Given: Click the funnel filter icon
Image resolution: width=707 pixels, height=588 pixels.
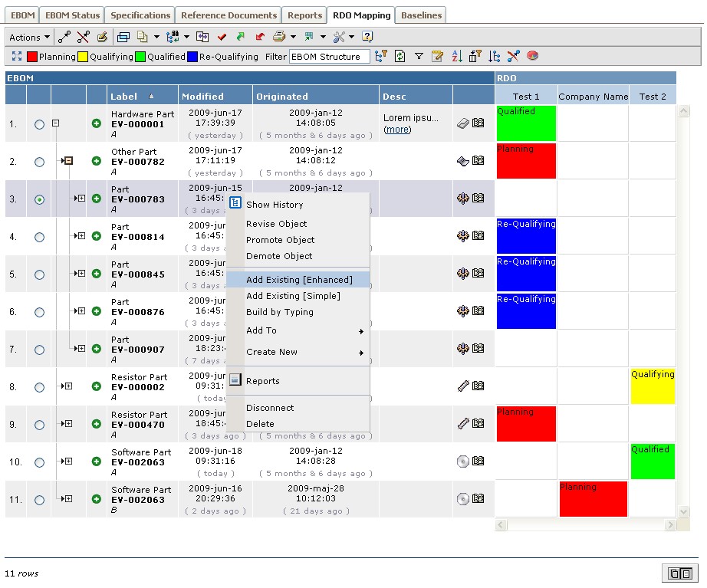Looking at the screenshot, I should [x=419, y=57].
